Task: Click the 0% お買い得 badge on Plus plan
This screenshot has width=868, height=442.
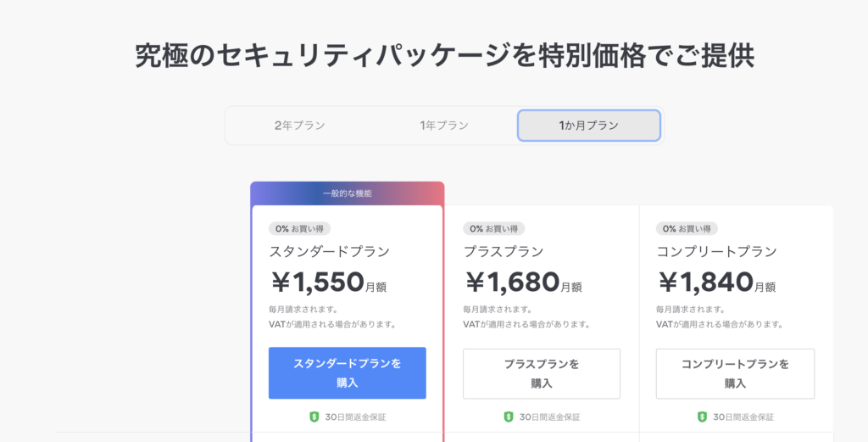Action: tap(494, 229)
